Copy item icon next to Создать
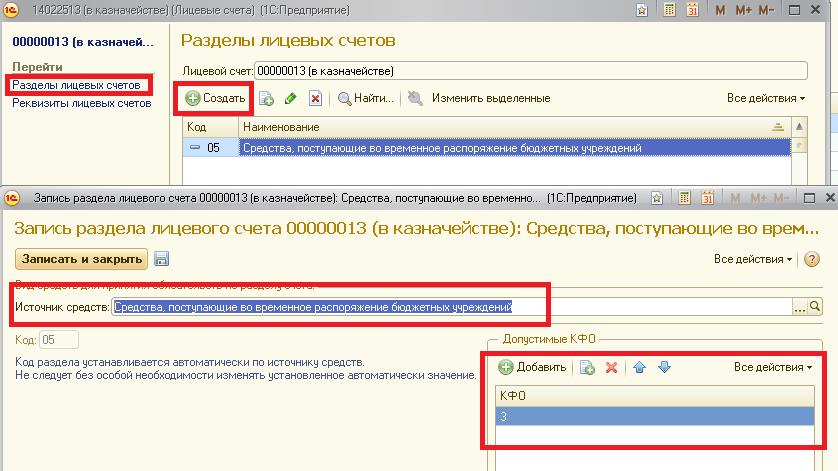This screenshot has width=838, height=471. [x=266, y=98]
